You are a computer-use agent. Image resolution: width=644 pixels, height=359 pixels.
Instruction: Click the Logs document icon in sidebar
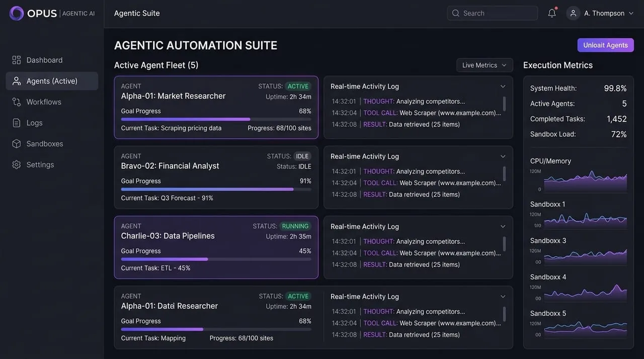coord(17,123)
